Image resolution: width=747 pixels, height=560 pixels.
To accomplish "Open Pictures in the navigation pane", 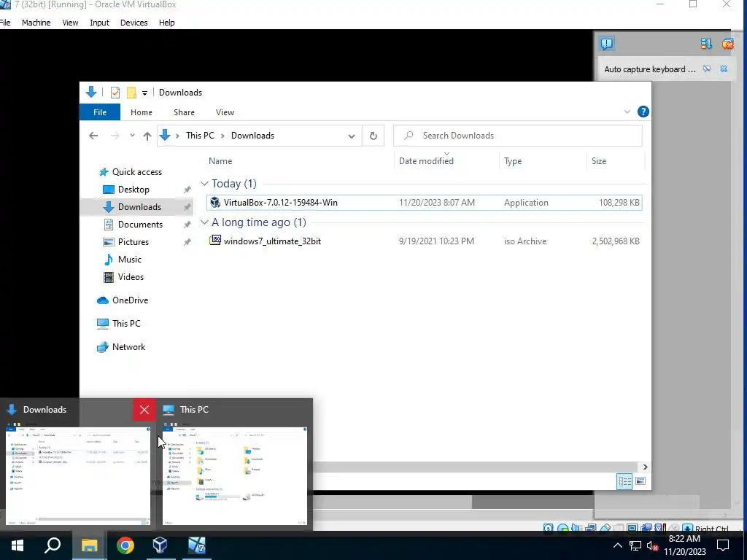I will pyautogui.click(x=133, y=242).
